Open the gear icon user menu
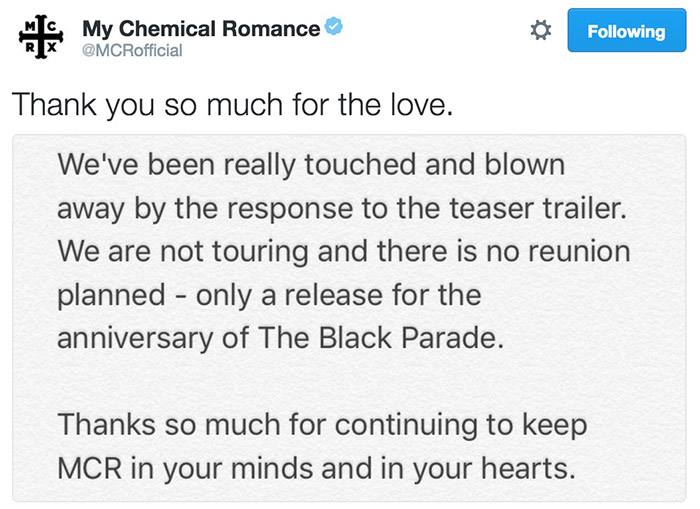The width and height of the screenshot is (700, 509). tap(541, 31)
